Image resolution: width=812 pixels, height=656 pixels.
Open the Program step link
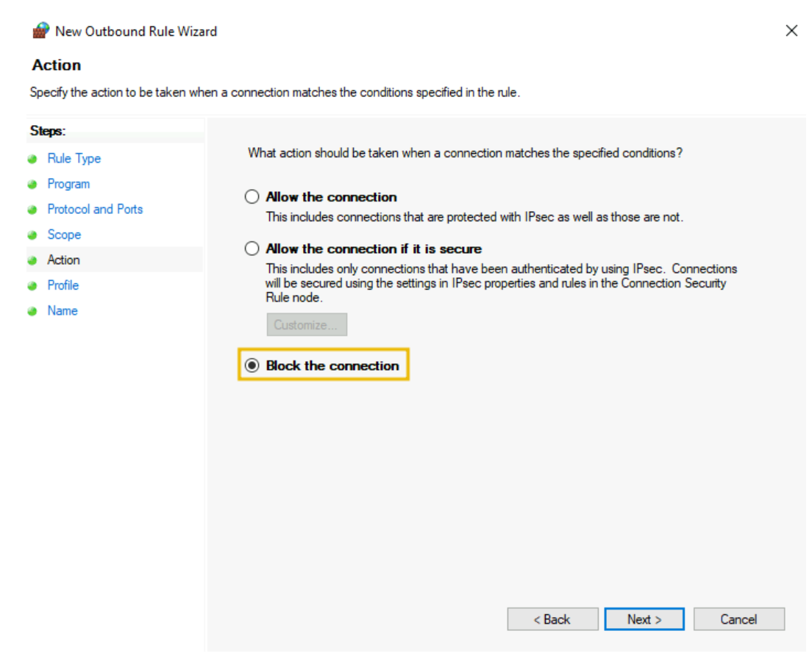68,184
